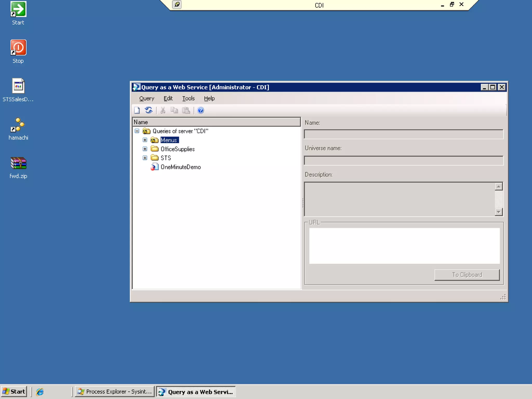
Task: Open the Edit menu
Action: tap(168, 98)
